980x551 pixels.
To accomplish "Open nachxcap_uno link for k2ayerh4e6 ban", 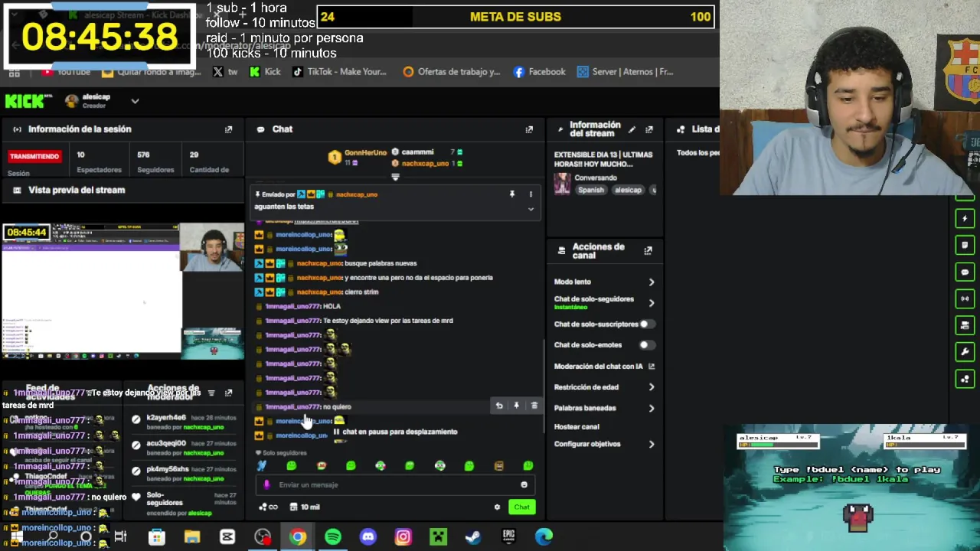I will (203, 427).
